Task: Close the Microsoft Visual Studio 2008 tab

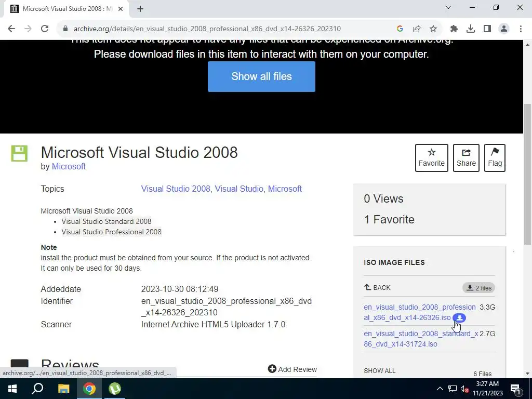Action: coord(121,9)
